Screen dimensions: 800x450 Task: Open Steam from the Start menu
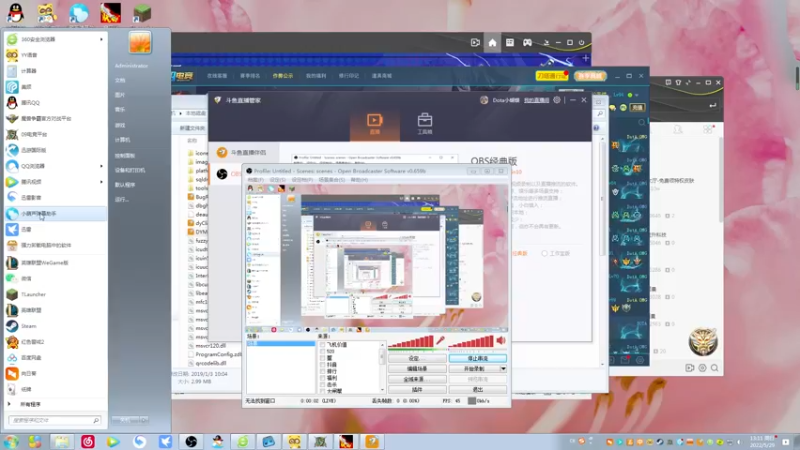[54, 326]
